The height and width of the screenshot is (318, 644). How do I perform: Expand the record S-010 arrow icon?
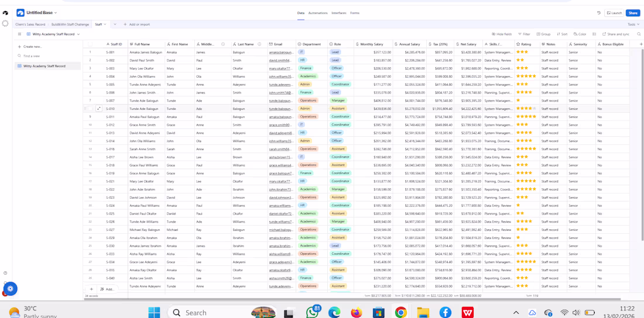[x=98, y=109]
